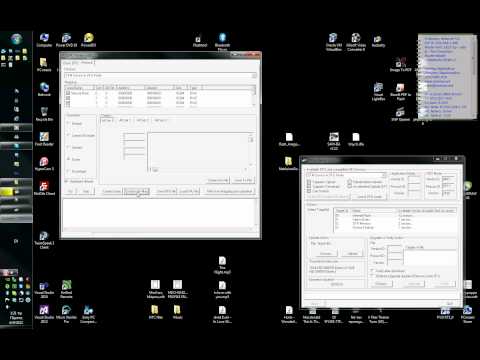
Task: Toggle the Can Detach checkbox
Action: click(309, 191)
